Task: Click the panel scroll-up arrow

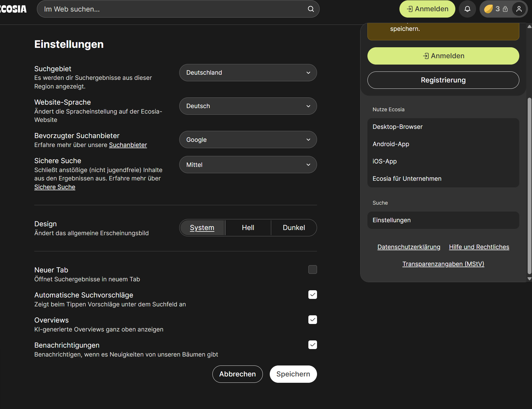Action: 529,27
